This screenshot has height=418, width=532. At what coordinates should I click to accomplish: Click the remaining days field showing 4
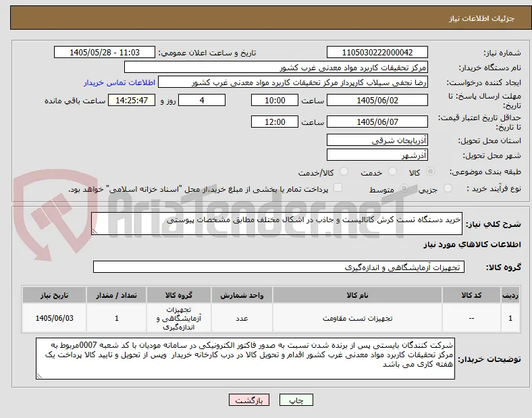(x=202, y=100)
